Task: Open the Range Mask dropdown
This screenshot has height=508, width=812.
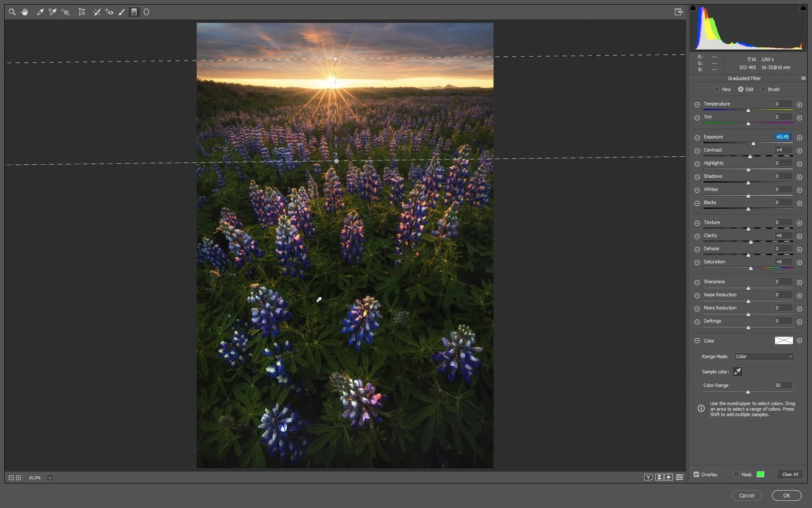Action: 764,356
